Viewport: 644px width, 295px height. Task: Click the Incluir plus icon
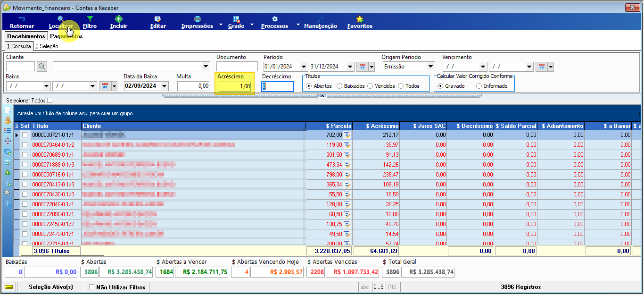(119, 19)
